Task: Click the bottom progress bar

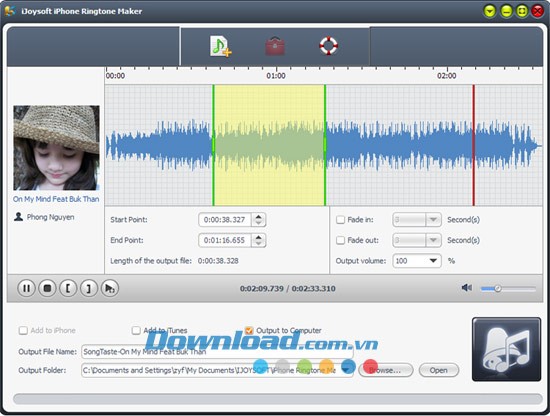Action: tap(277, 399)
